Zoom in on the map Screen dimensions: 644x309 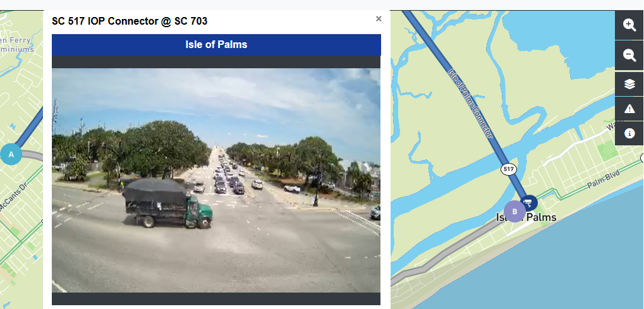629,25
